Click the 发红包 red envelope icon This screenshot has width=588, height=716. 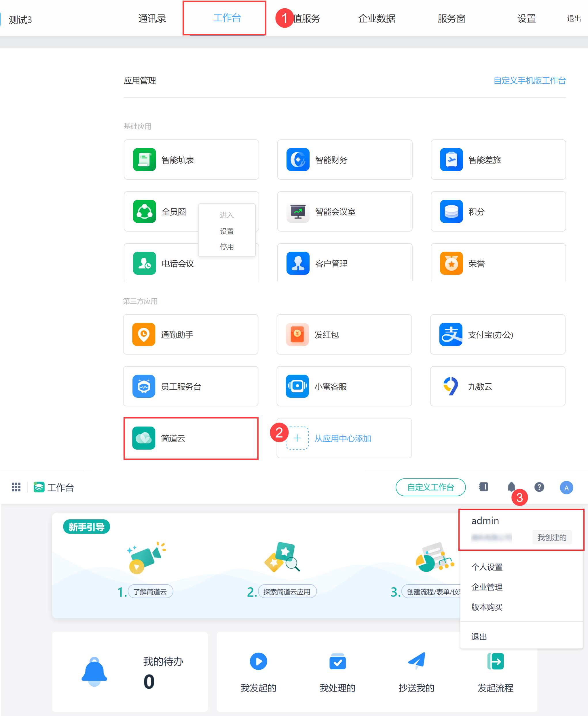click(297, 334)
